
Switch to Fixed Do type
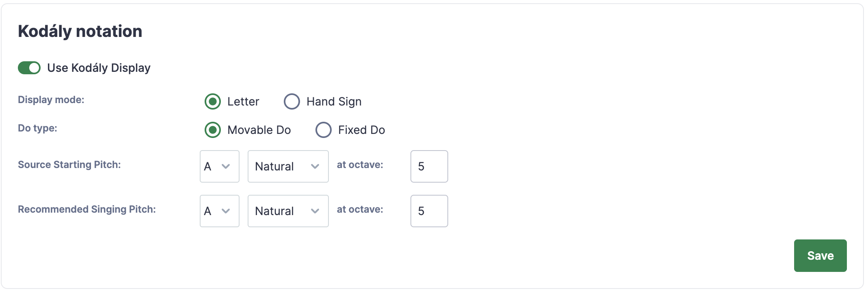click(x=324, y=130)
